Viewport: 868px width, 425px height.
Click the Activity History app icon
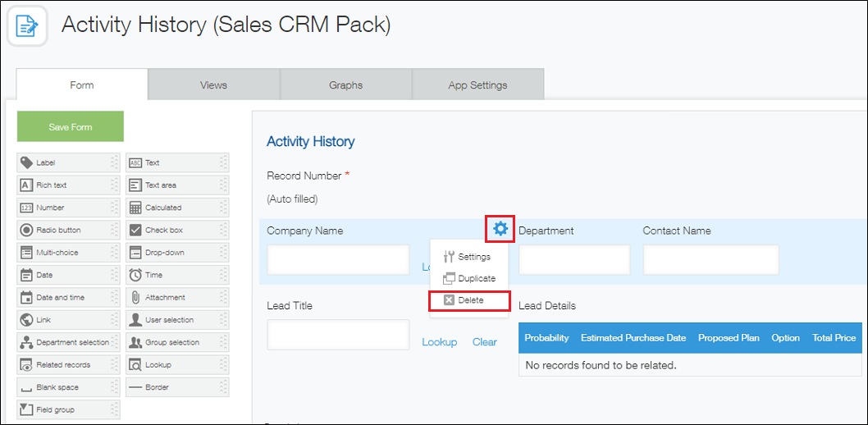click(x=27, y=27)
